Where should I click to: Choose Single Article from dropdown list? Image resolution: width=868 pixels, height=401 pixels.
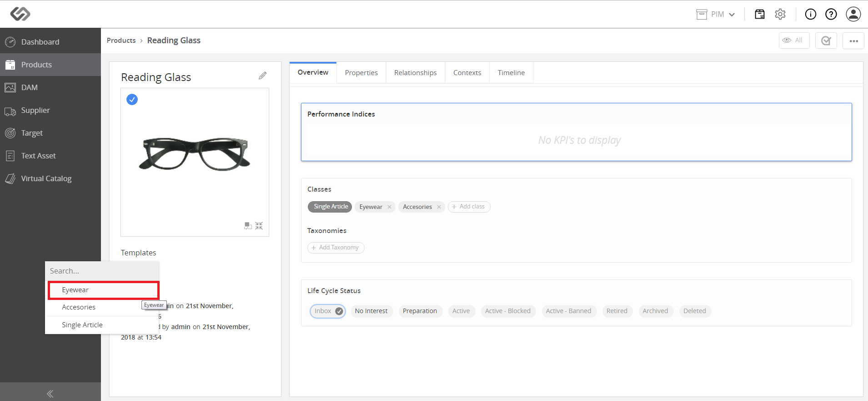point(102,325)
